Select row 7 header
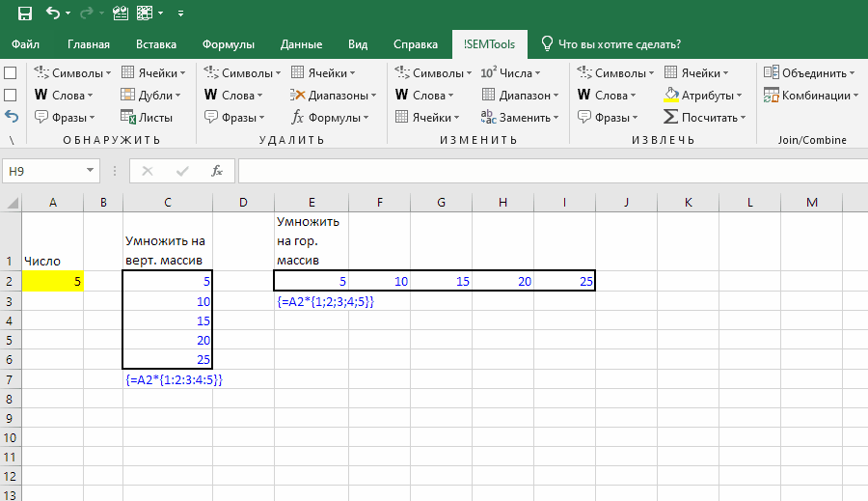Image resolution: width=868 pixels, height=501 pixels. point(10,379)
